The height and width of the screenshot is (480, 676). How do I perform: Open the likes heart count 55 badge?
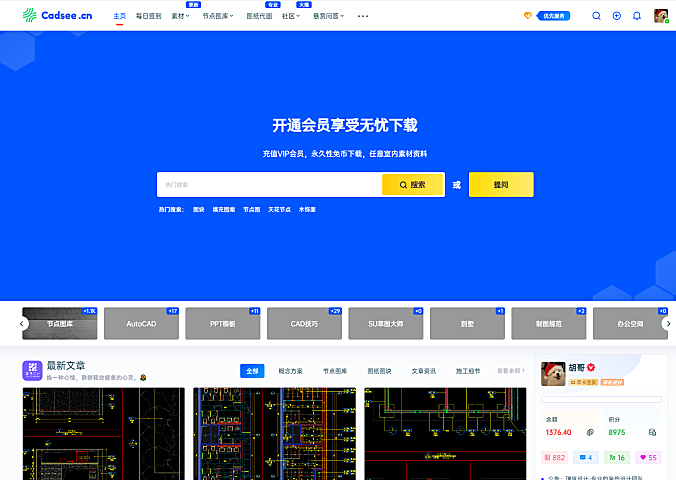coord(648,458)
